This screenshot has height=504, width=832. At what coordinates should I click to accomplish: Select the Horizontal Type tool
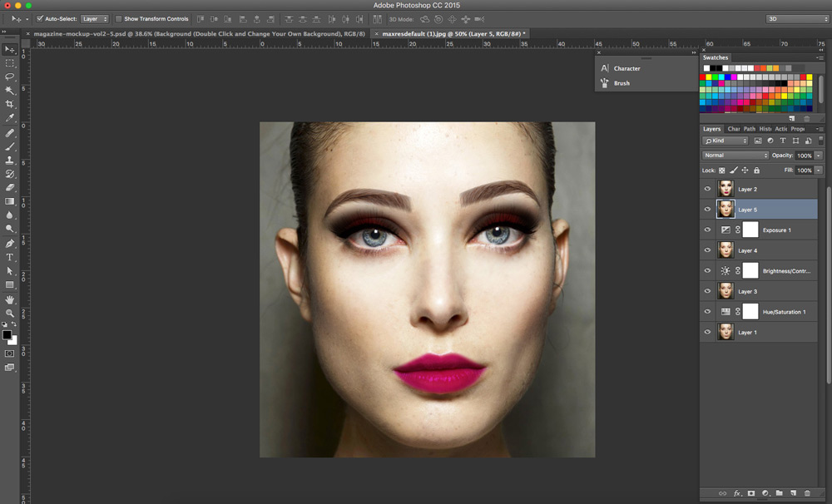pyautogui.click(x=10, y=257)
